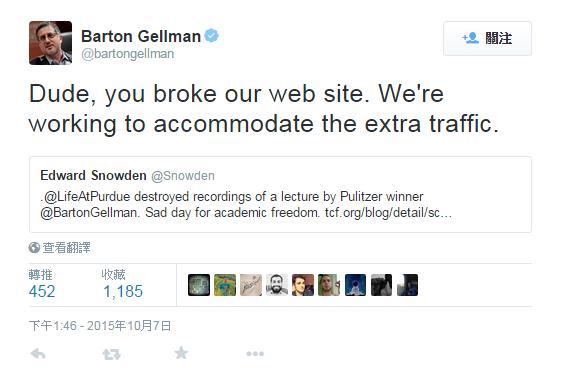Open the @bartongellman handle link
Viewport: 562px width, 388px height.
tap(128, 54)
